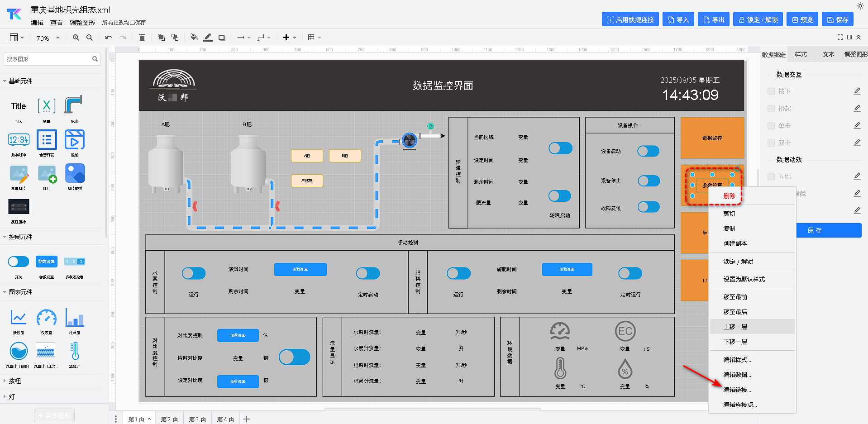Image resolution: width=868 pixels, height=424 pixels.
Task: Select the digital clock element icon
Action: pyautogui.click(x=19, y=140)
